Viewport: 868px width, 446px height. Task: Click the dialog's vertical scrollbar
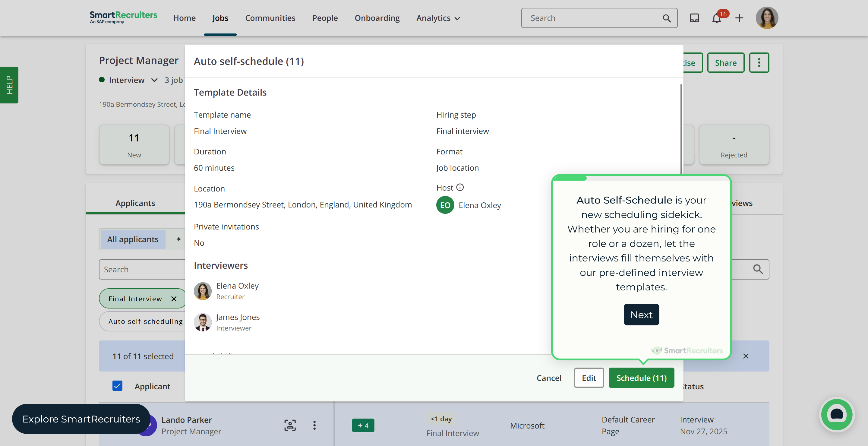[681, 128]
